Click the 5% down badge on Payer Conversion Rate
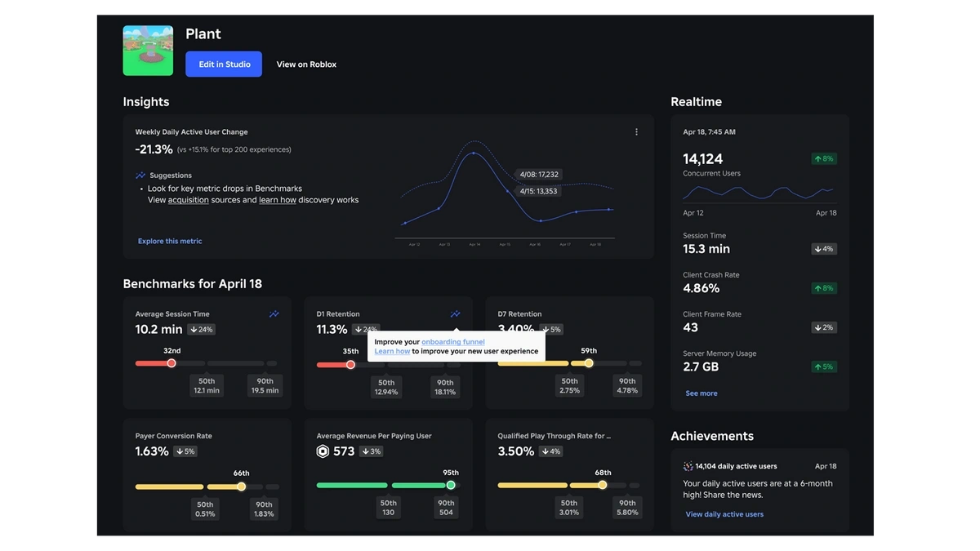This screenshot has height=551, width=980. tap(185, 451)
